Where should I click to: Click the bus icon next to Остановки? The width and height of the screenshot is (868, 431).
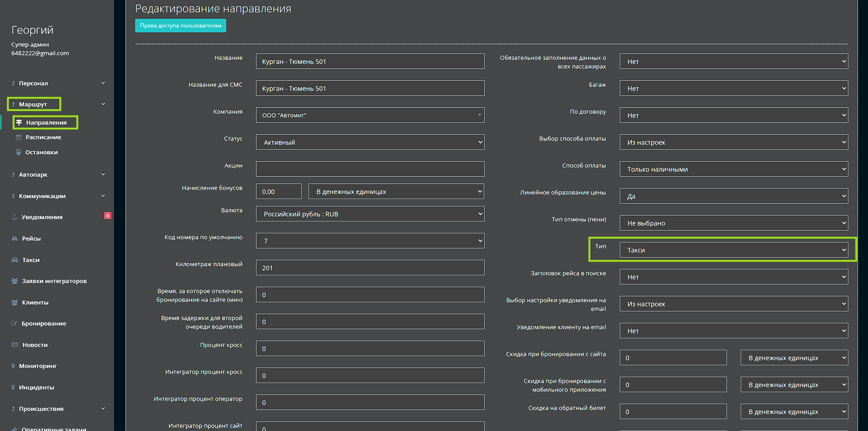(19, 152)
